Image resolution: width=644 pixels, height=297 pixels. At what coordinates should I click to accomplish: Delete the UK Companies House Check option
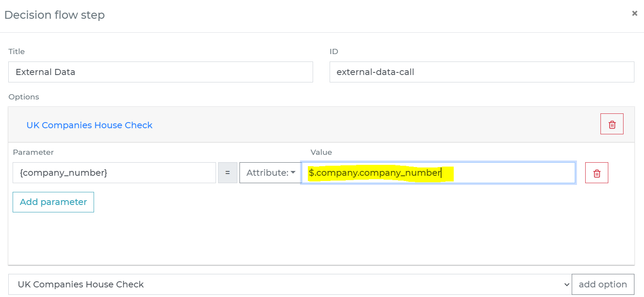612,124
